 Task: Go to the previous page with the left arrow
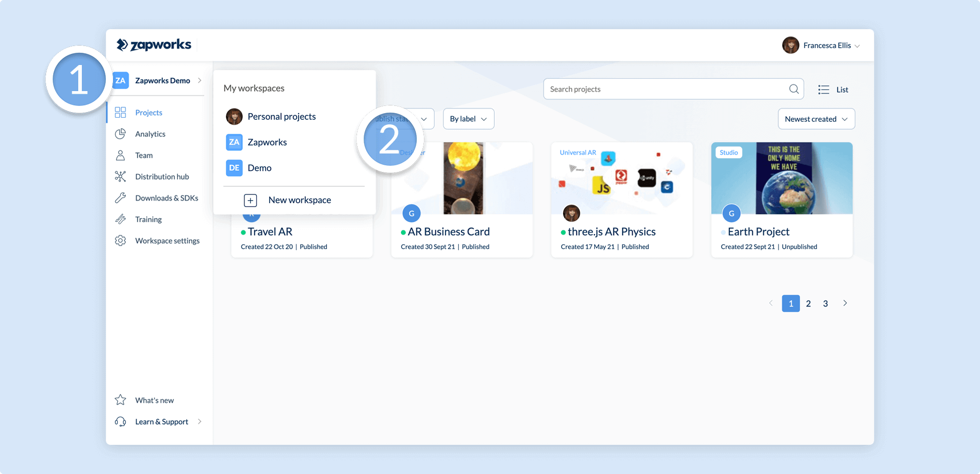click(x=771, y=303)
